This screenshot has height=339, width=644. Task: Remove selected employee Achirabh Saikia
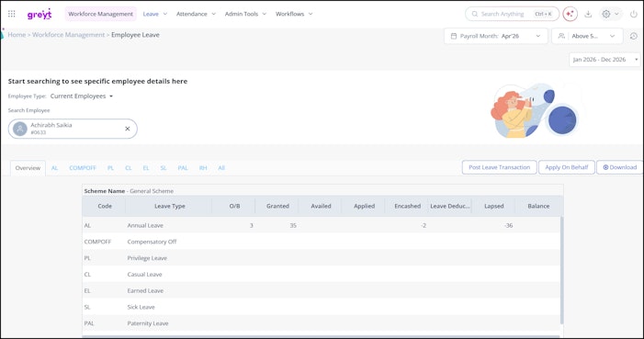click(128, 129)
